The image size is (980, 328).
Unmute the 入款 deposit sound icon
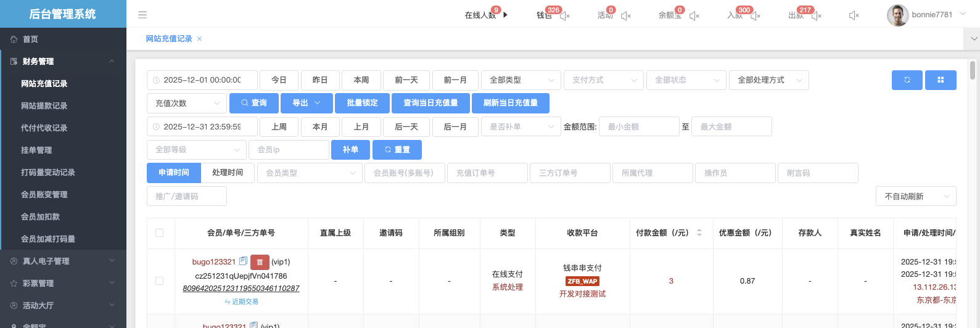tap(756, 16)
